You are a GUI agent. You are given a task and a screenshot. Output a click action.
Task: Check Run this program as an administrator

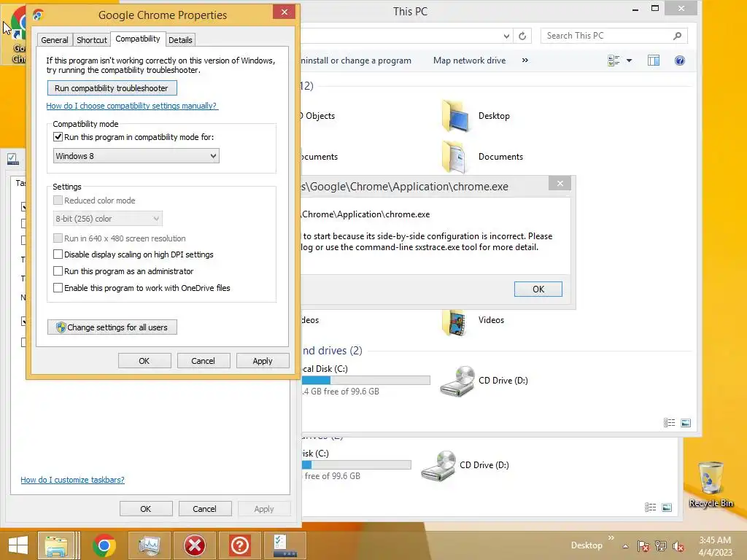tap(58, 271)
